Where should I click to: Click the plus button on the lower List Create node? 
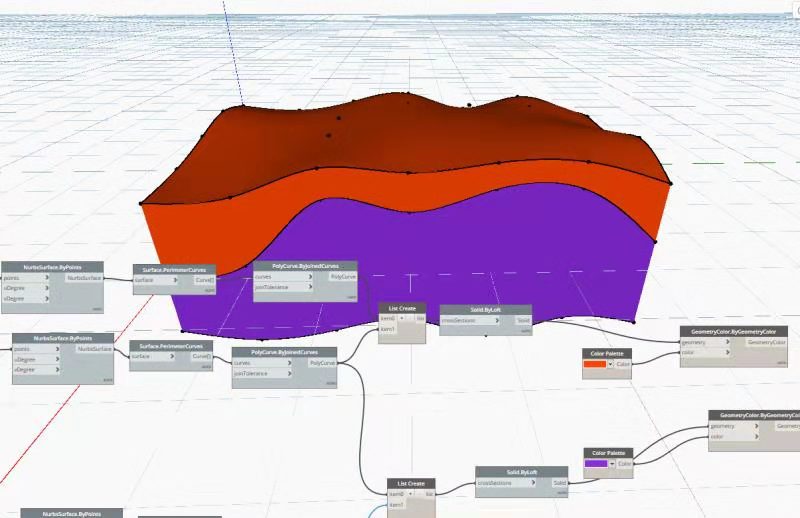411,494
